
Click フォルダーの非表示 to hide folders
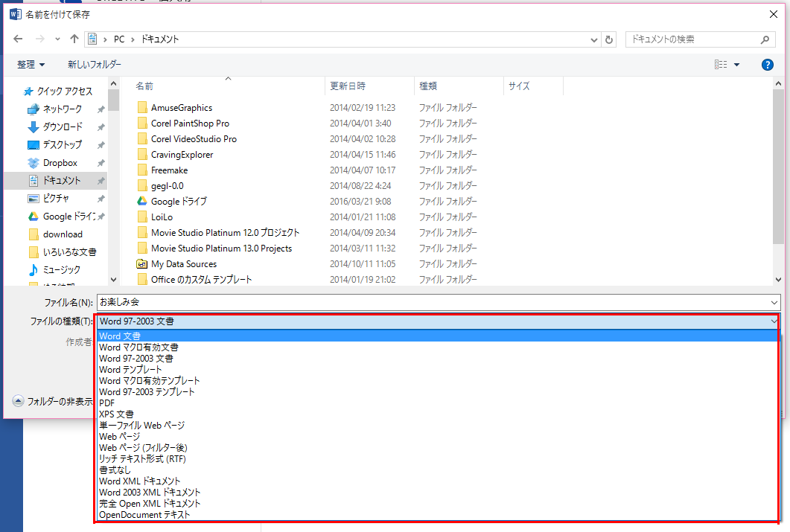tap(52, 401)
